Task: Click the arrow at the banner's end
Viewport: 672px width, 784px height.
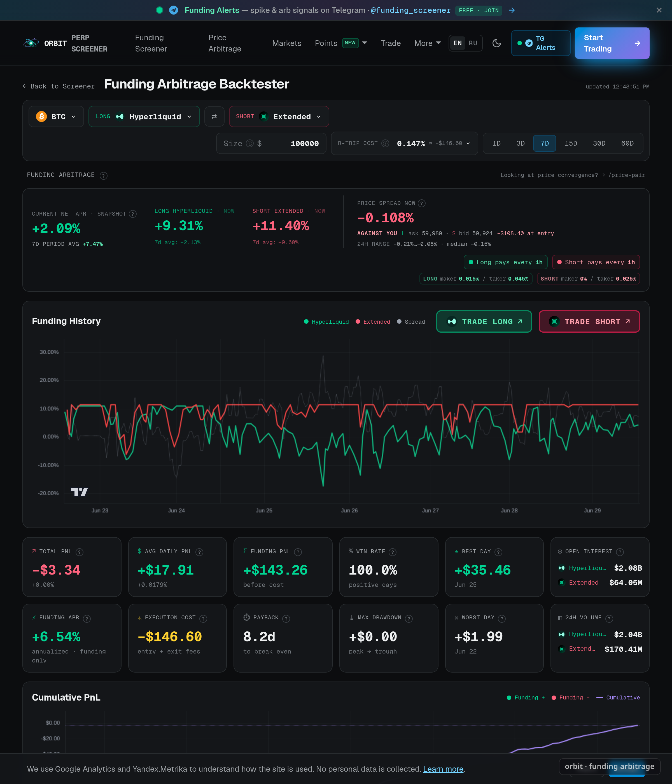Action: [512, 10]
